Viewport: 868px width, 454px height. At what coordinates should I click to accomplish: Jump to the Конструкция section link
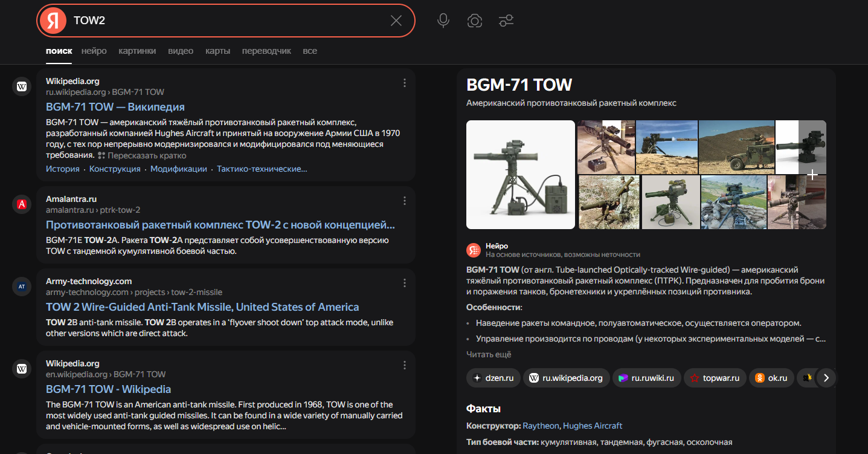(x=115, y=169)
